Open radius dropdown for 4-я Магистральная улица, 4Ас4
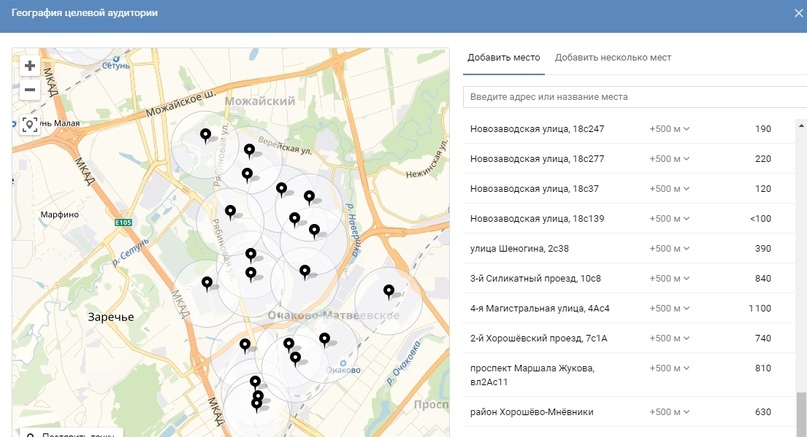The height and width of the screenshot is (437, 807). (669, 308)
